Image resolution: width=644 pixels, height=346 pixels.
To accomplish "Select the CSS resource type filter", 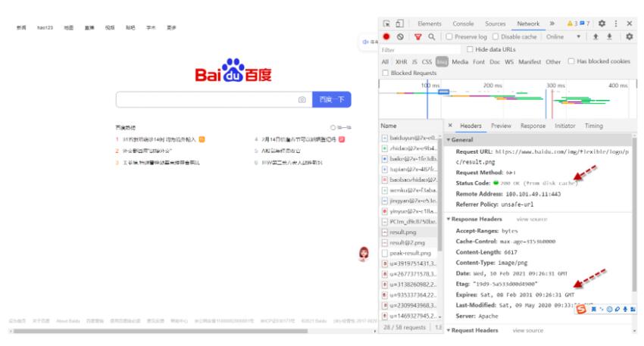I will (x=427, y=62).
